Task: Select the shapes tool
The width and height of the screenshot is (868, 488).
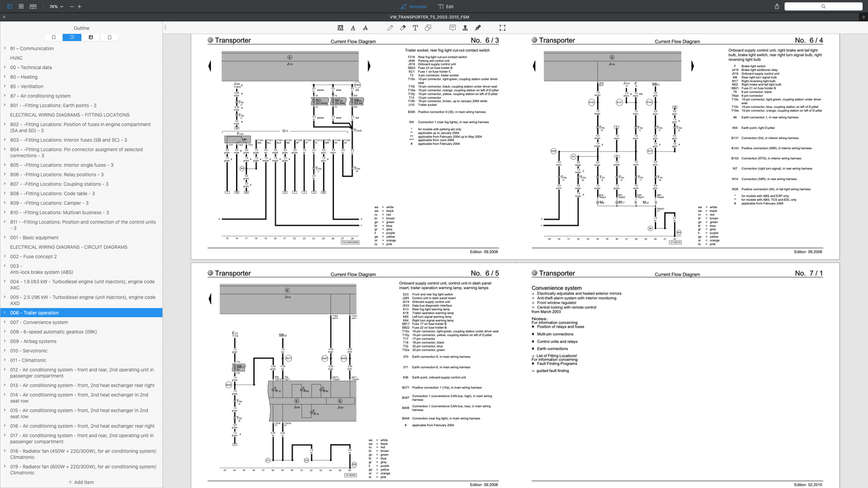Action: 428,28
